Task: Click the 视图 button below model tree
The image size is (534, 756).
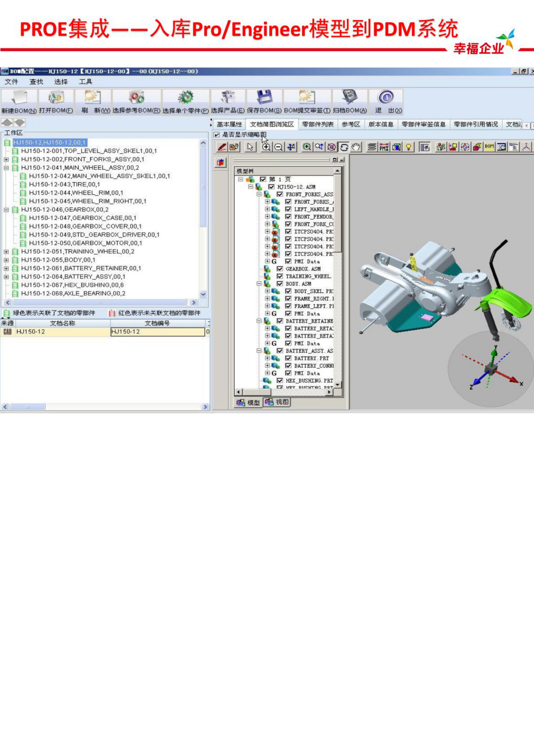Action: [x=277, y=402]
